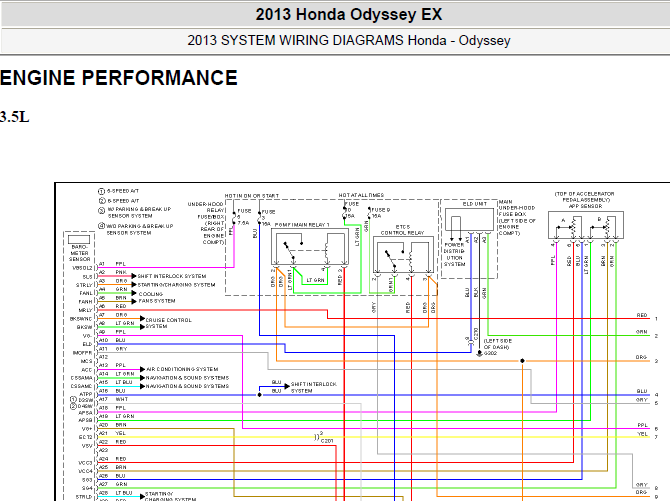Click the 'ELD UNIT' label
The image size is (670, 501).
[x=475, y=204]
